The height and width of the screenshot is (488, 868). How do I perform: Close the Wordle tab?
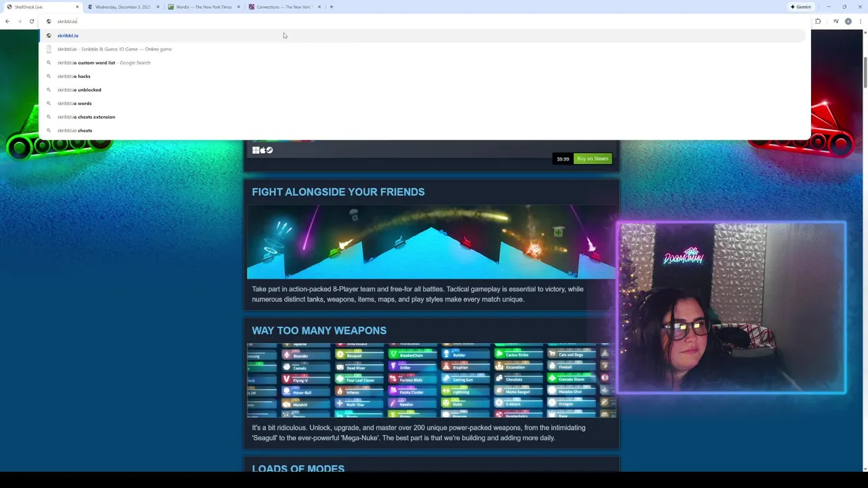[238, 7]
